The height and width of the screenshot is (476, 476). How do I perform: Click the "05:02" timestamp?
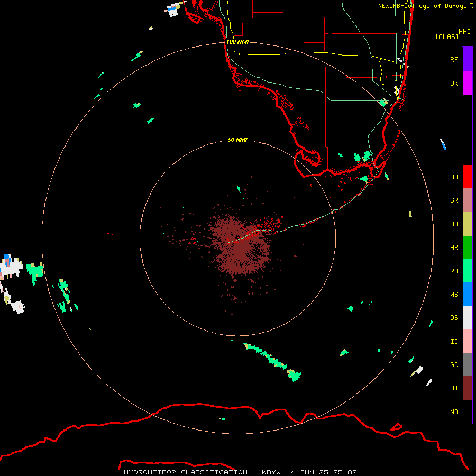pyautogui.click(x=345, y=472)
